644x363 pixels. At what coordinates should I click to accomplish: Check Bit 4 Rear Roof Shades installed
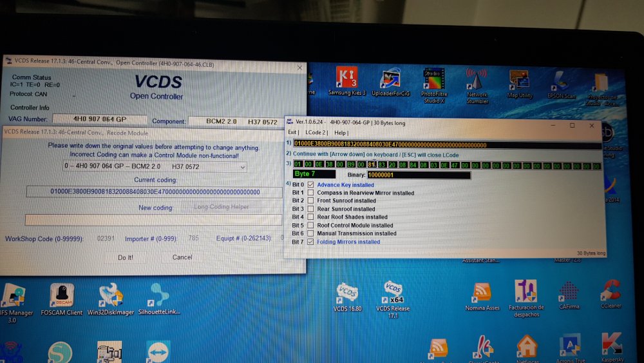(x=310, y=217)
